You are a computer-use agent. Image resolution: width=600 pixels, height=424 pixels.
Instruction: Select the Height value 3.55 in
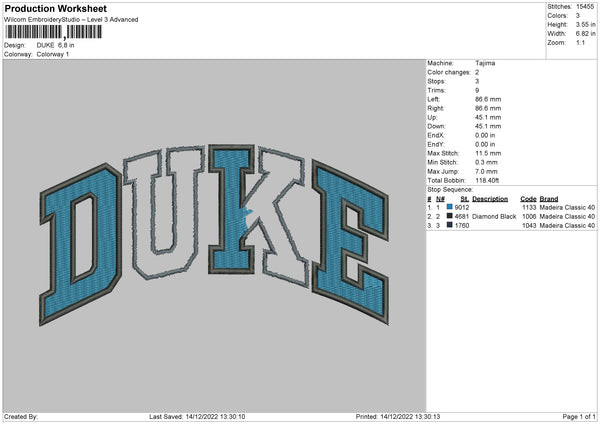pyautogui.click(x=585, y=24)
